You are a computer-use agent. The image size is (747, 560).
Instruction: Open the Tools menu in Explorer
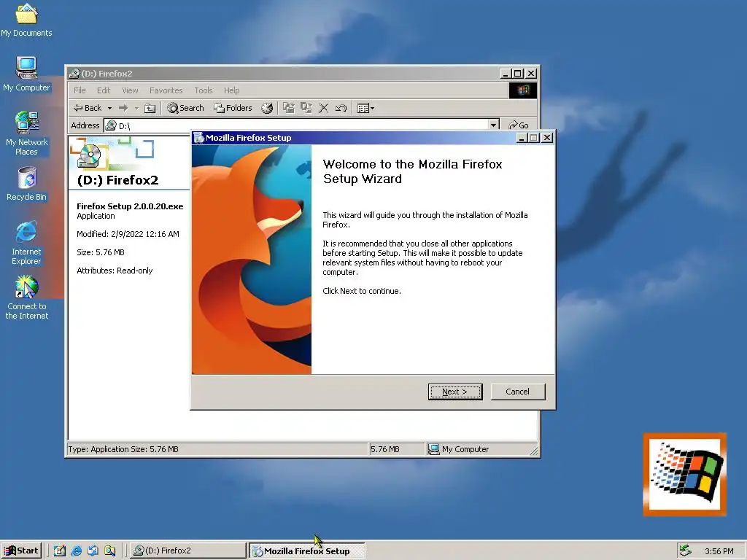point(203,90)
